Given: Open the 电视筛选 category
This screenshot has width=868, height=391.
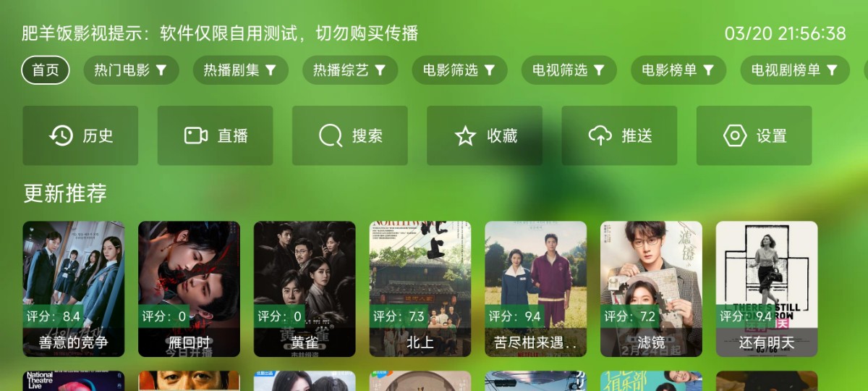Looking at the screenshot, I should (569, 70).
